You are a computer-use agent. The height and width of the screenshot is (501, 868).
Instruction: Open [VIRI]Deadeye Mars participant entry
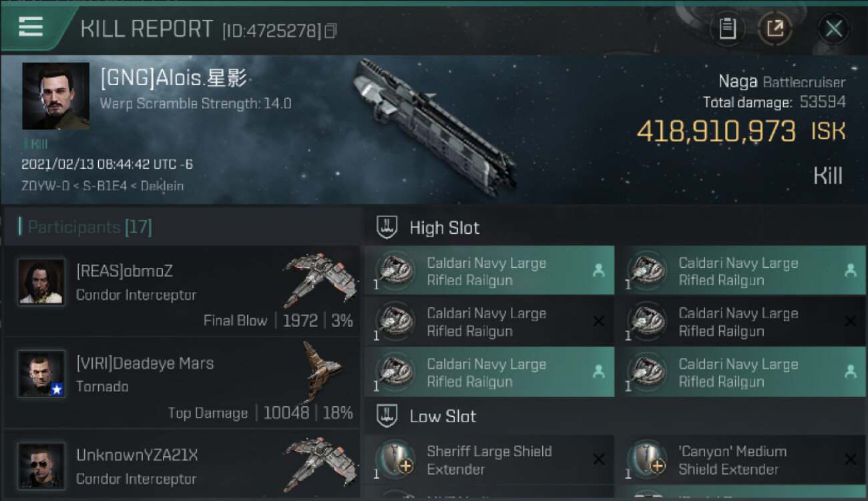[x=182, y=383]
